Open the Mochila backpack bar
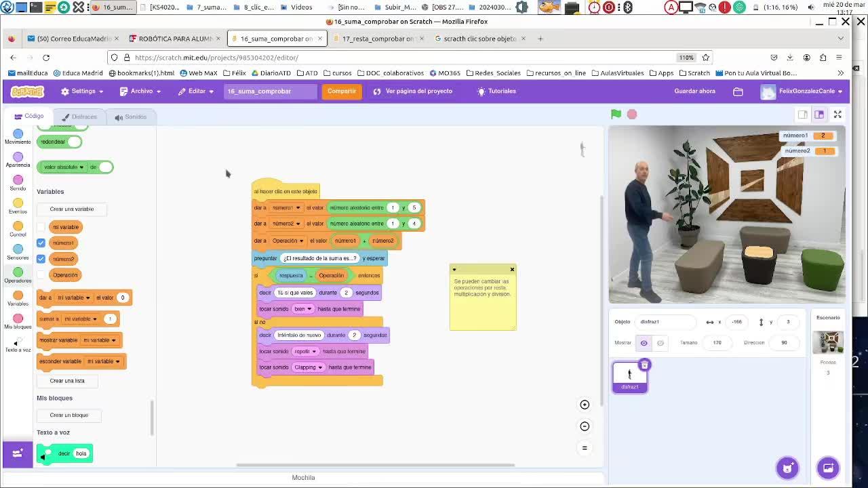Screen dimensions: 868x488 pyautogui.click(x=303, y=478)
